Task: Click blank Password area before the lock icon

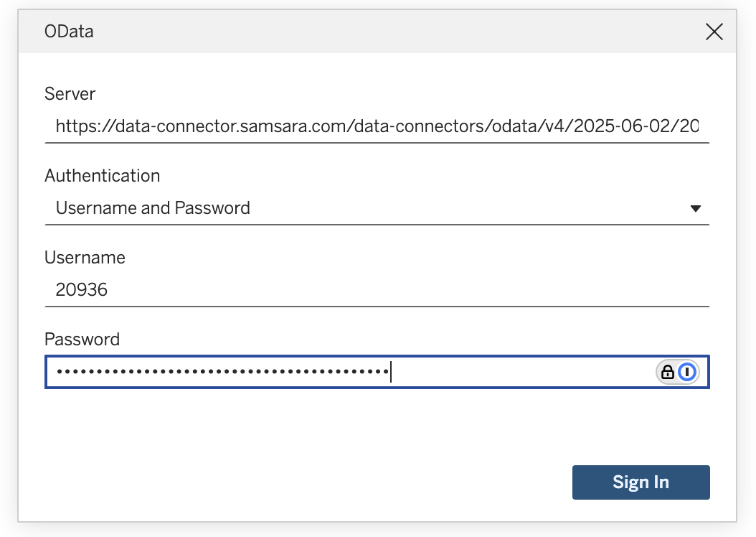Action: (x=524, y=372)
